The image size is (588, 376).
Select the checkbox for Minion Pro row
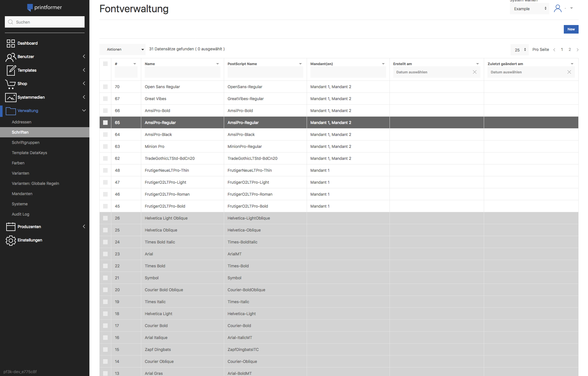pos(105,146)
